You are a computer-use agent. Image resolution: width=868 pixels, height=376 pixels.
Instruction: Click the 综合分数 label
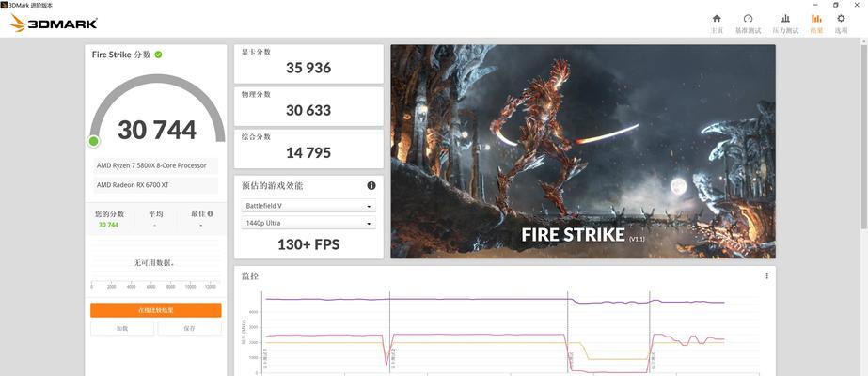(257, 136)
